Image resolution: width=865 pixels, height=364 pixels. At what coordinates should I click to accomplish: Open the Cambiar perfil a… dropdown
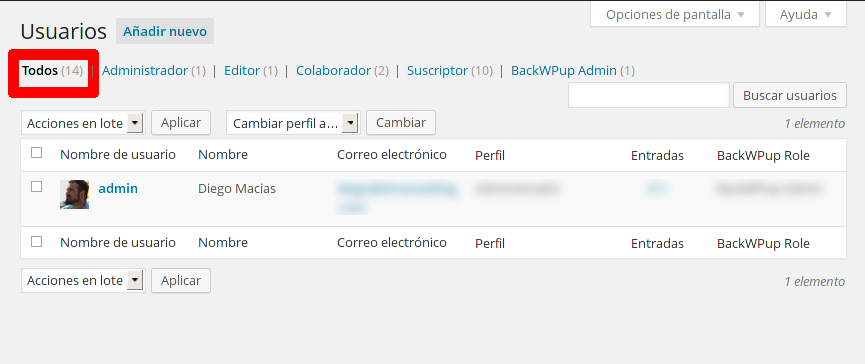click(293, 123)
